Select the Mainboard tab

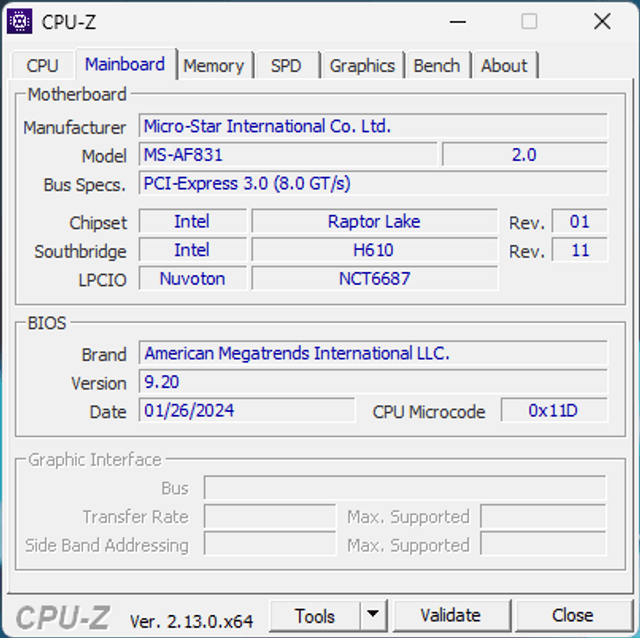click(x=125, y=64)
